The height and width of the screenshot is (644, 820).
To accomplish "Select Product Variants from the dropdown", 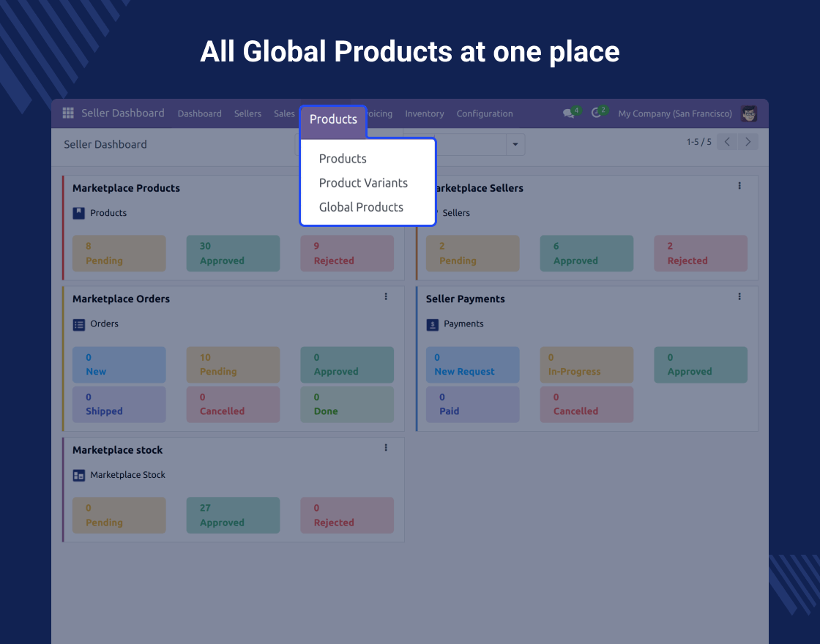I will tap(363, 183).
